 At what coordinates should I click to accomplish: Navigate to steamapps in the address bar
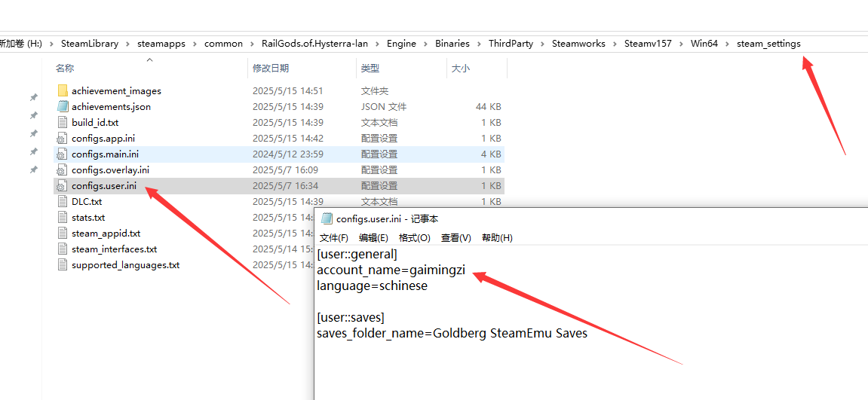[x=161, y=44]
